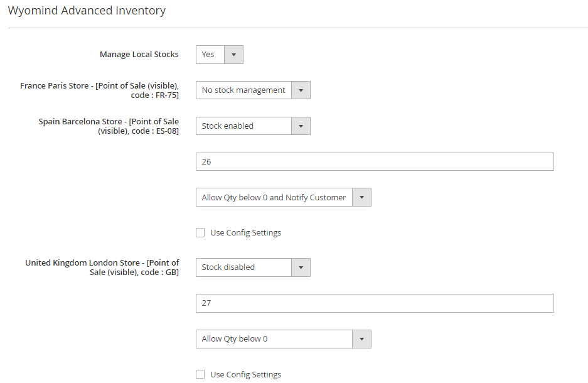Click the United Kingdom London Store label

pos(102,267)
